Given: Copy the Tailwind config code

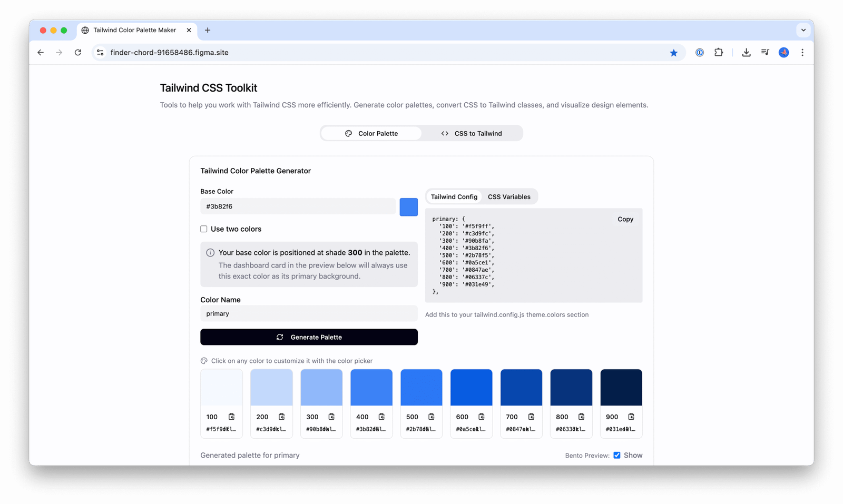Looking at the screenshot, I should (x=625, y=219).
